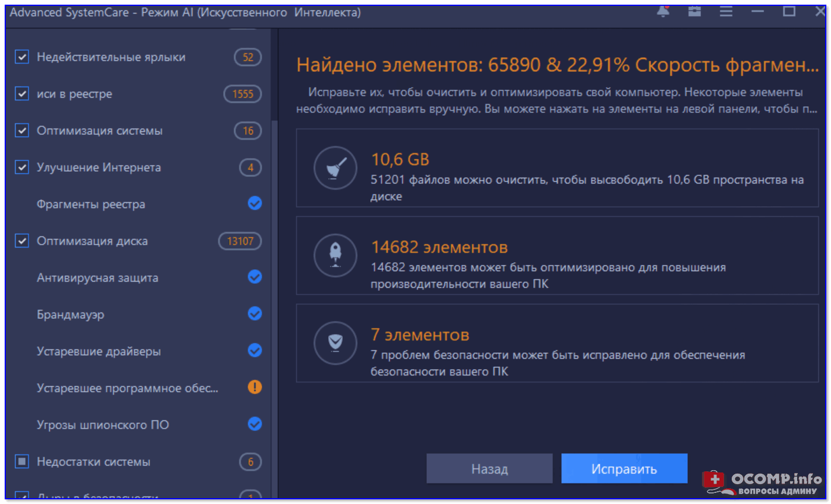Viewport: 831px width, 504px height.
Task: Open the hamburger main menu
Action: 726,11
